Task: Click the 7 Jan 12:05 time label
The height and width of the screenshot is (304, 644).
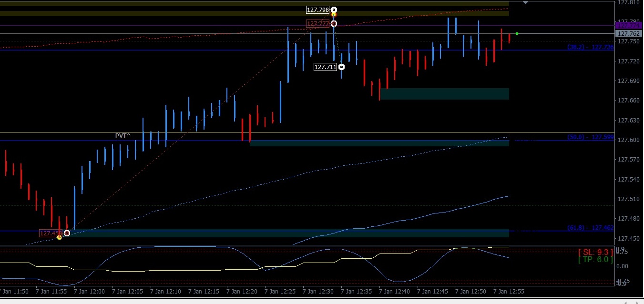Action: tap(127, 291)
